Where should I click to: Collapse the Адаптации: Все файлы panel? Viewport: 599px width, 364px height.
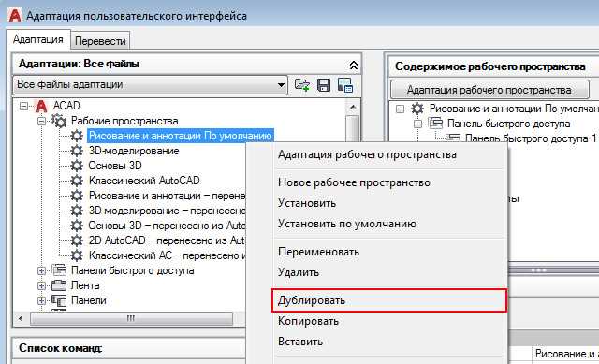[354, 66]
